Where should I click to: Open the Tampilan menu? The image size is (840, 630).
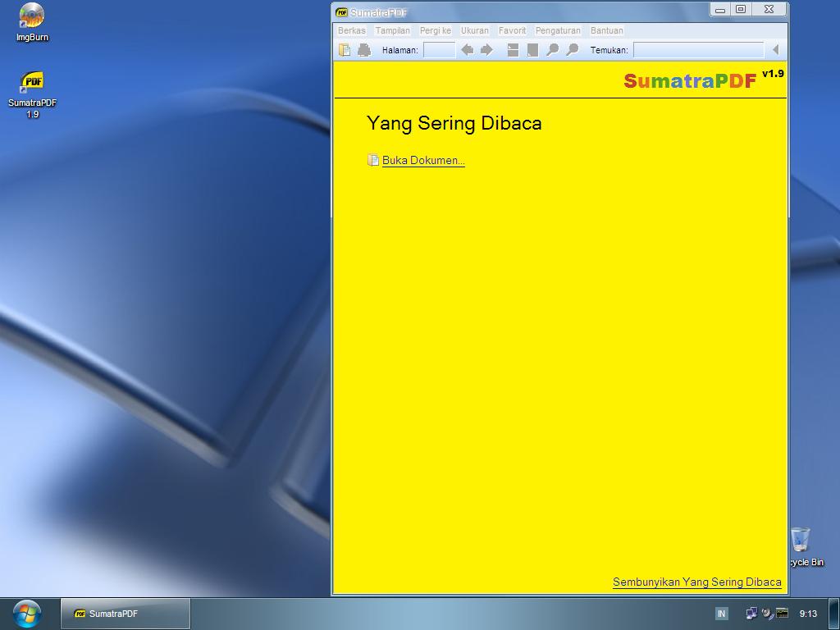(x=393, y=30)
